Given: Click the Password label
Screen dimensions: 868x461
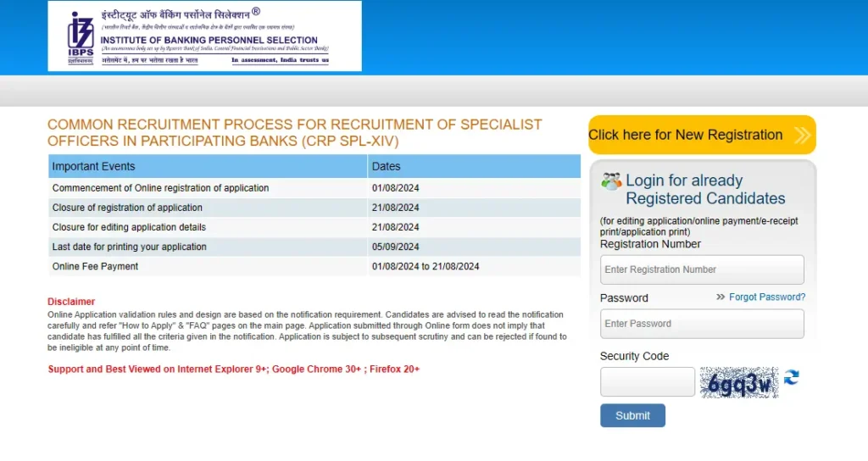Looking at the screenshot, I should coord(624,298).
